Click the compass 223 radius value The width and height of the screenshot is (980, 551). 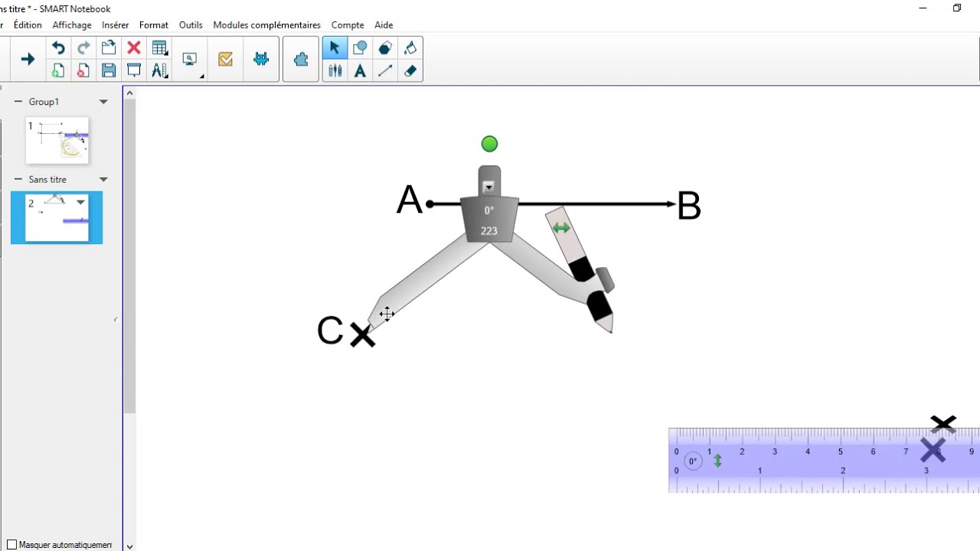(x=489, y=230)
